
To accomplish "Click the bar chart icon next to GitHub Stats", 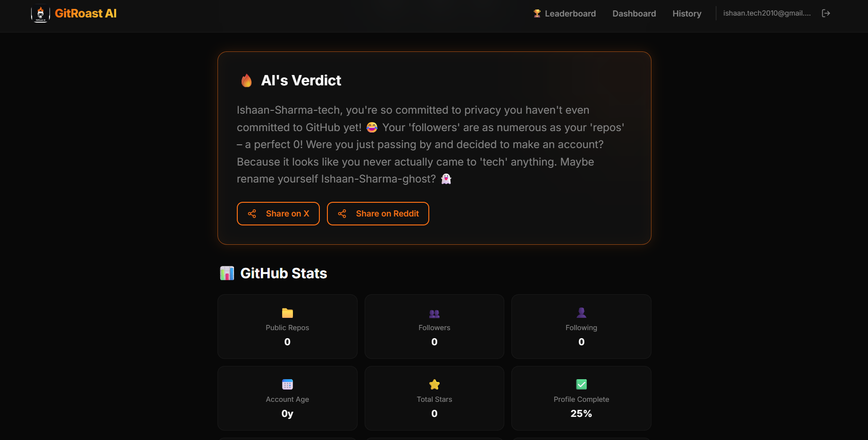I will coord(227,273).
